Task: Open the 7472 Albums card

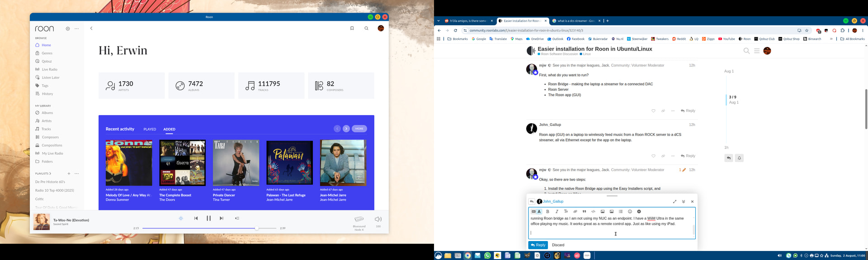Action: coord(202,85)
